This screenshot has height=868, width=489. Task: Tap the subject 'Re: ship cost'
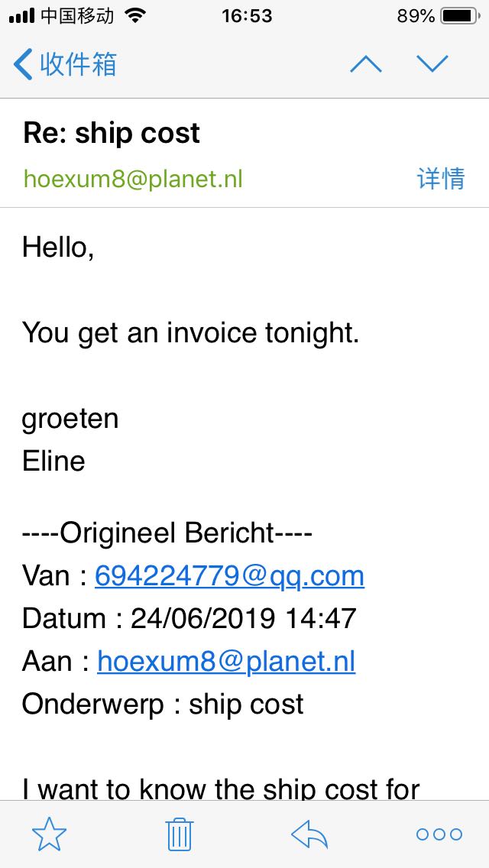[x=112, y=134]
